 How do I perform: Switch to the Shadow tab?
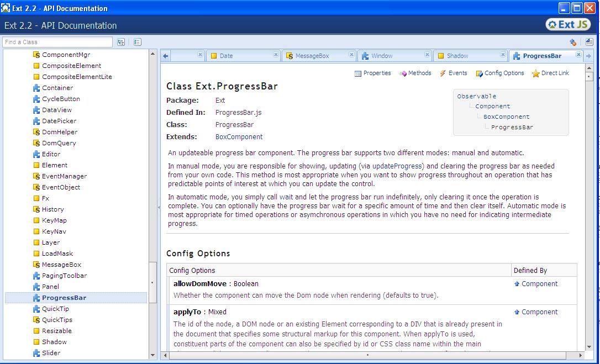470,56
